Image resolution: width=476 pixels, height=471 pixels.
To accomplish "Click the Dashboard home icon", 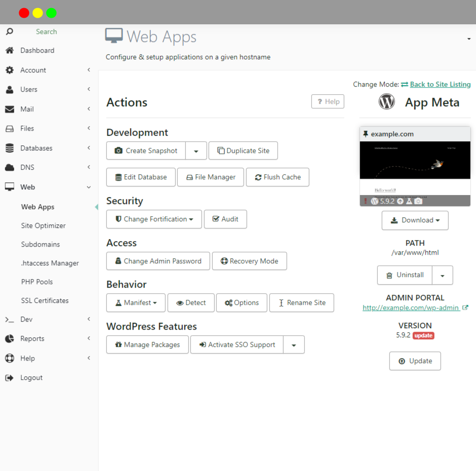I will click(x=10, y=51).
